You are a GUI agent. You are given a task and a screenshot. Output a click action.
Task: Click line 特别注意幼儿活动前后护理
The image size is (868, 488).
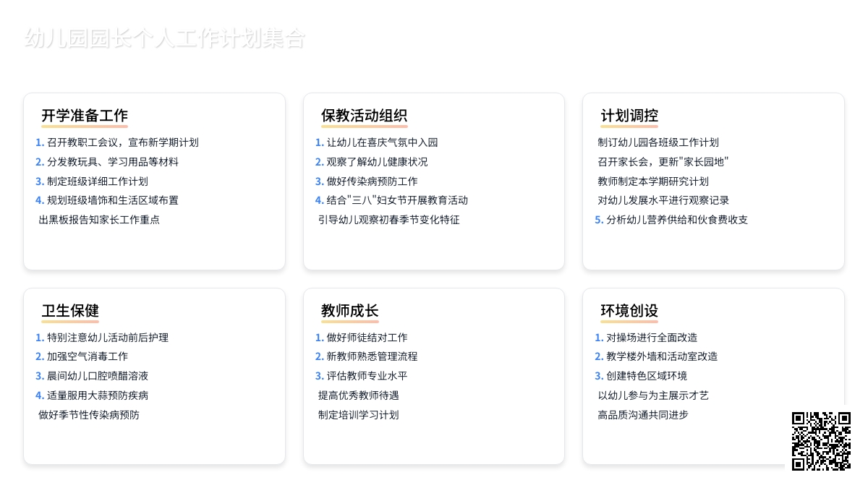[107, 338]
